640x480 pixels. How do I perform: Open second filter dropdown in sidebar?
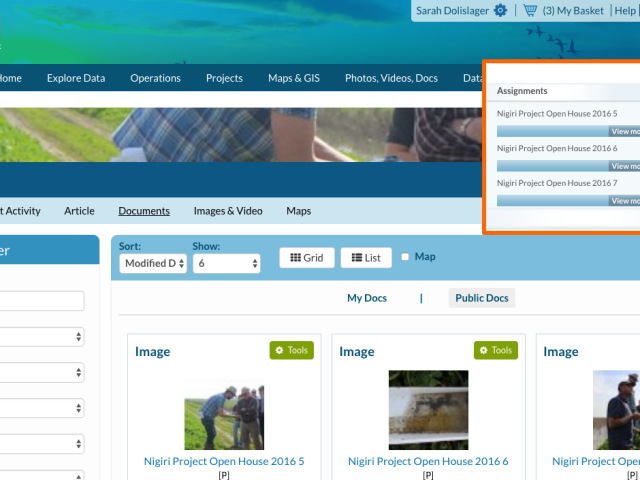click(42, 372)
